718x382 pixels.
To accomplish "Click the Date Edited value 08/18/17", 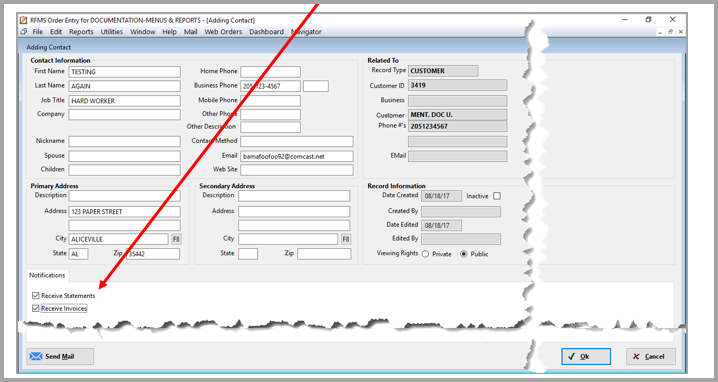I will [441, 225].
